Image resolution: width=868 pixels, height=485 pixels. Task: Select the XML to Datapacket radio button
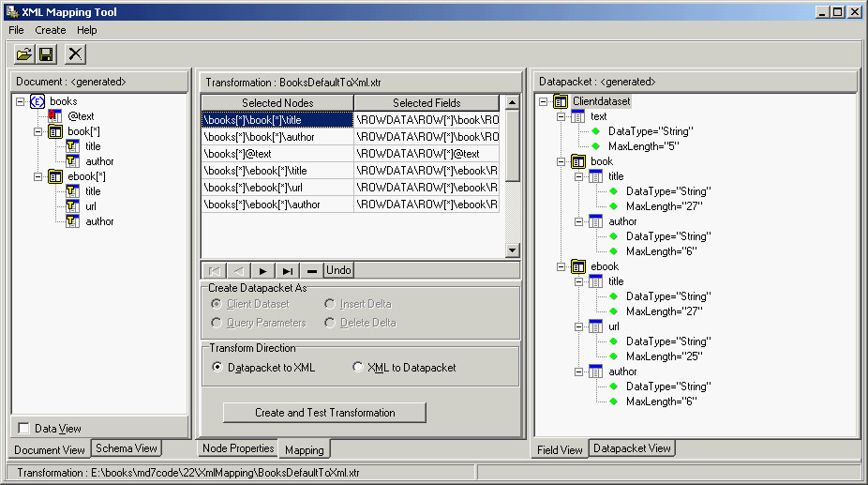[357, 368]
